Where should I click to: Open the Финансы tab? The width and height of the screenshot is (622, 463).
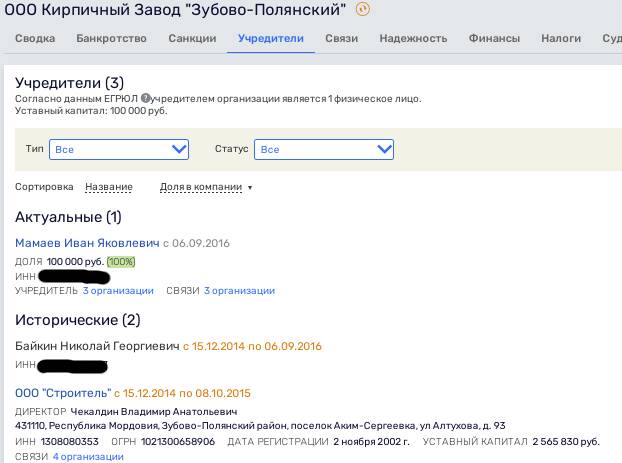click(494, 38)
